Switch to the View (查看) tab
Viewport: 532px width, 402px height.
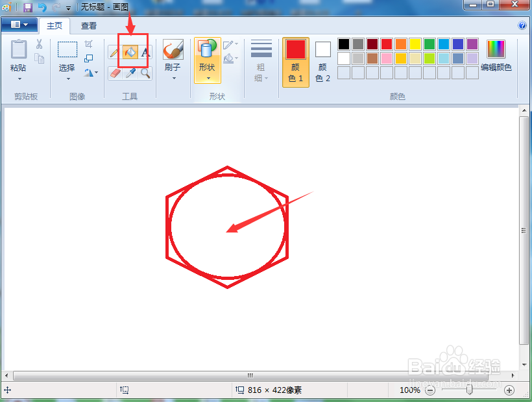pyautogui.click(x=89, y=26)
